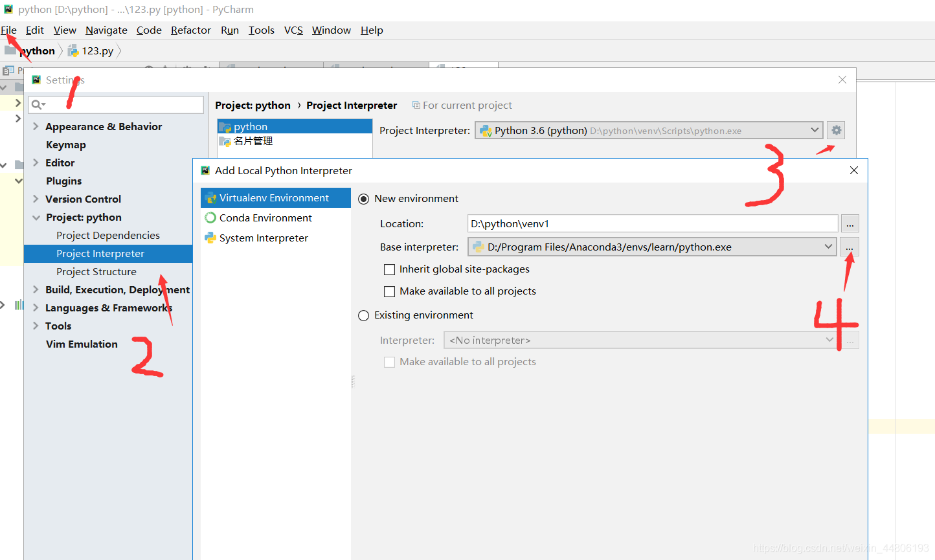The image size is (935, 560).
Task: Click the python project folder icon
Action: pyautogui.click(x=225, y=127)
